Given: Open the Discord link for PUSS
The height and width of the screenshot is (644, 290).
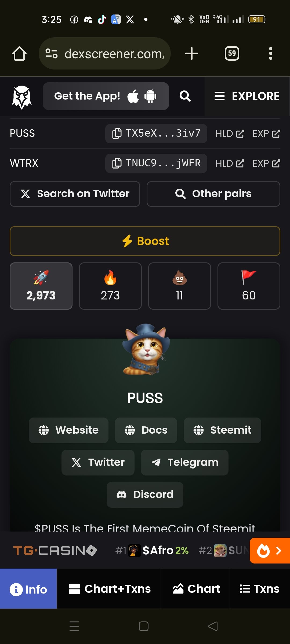Looking at the screenshot, I should pyautogui.click(x=145, y=495).
